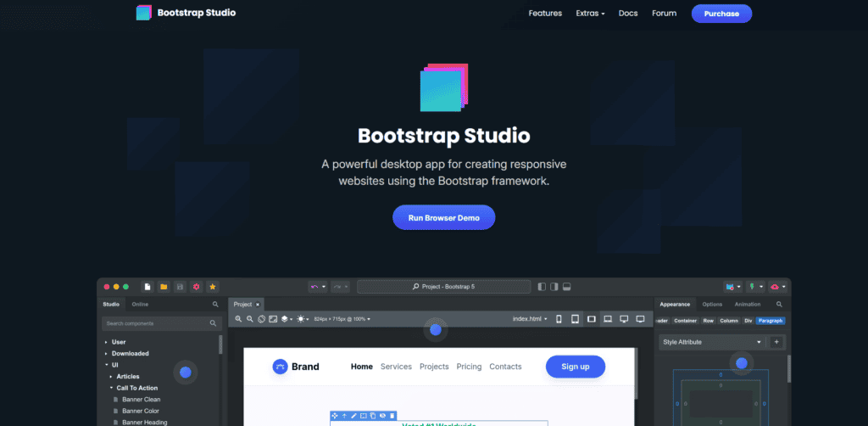Open the index.html page dropdown
The image size is (868, 426).
pyautogui.click(x=530, y=318)
